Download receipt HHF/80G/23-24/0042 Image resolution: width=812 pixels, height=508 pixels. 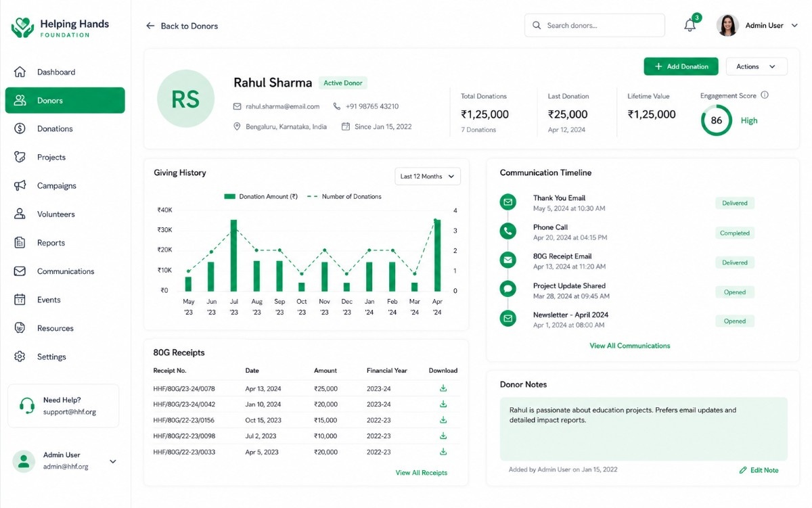pyautogui.click(x=443, y=404)
